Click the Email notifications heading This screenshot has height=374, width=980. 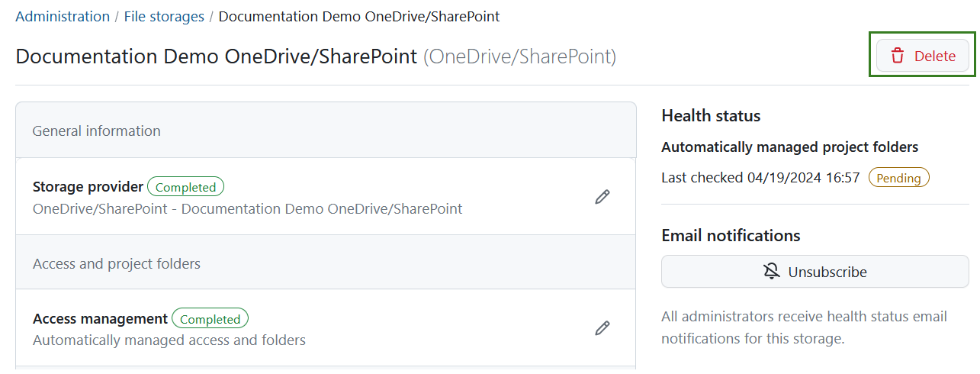[x=731, y=235]
